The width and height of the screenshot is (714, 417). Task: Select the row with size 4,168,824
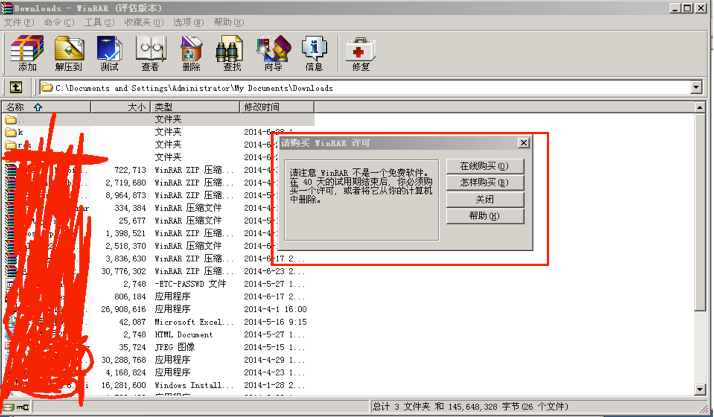[x=157, y=373]
